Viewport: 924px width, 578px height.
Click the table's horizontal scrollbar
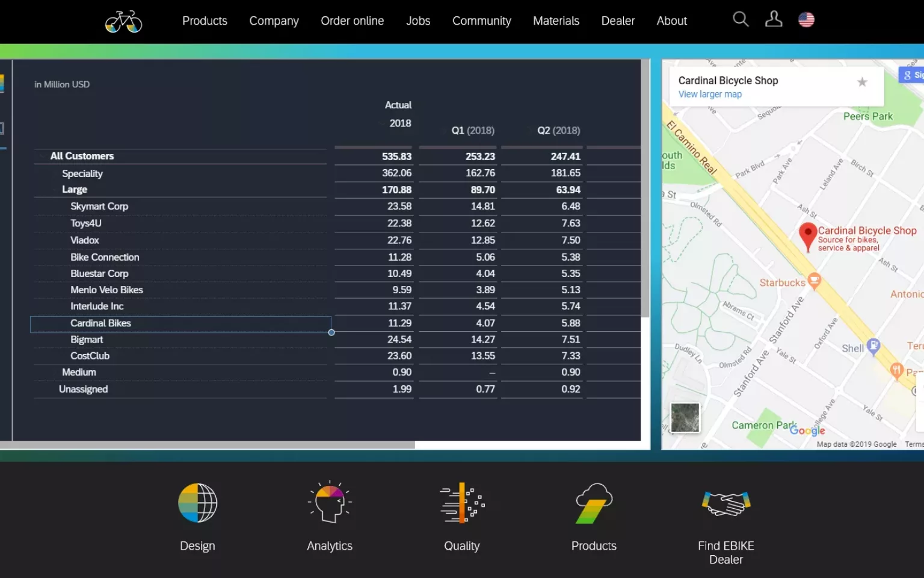(x=208, y=445)
